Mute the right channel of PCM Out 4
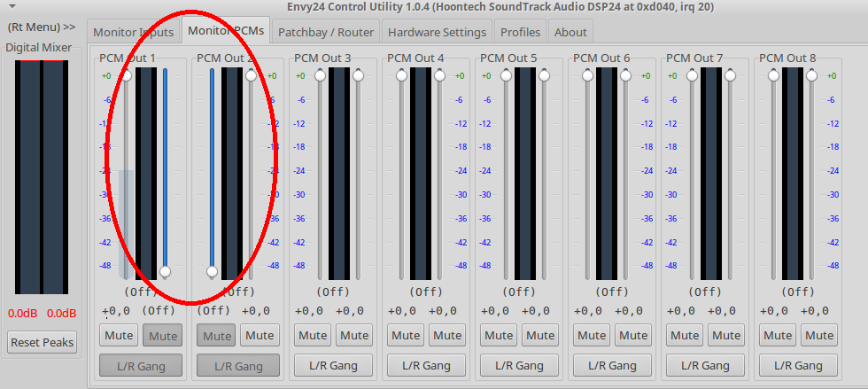Viewport: 868px width, 389px height. [447, 335]
